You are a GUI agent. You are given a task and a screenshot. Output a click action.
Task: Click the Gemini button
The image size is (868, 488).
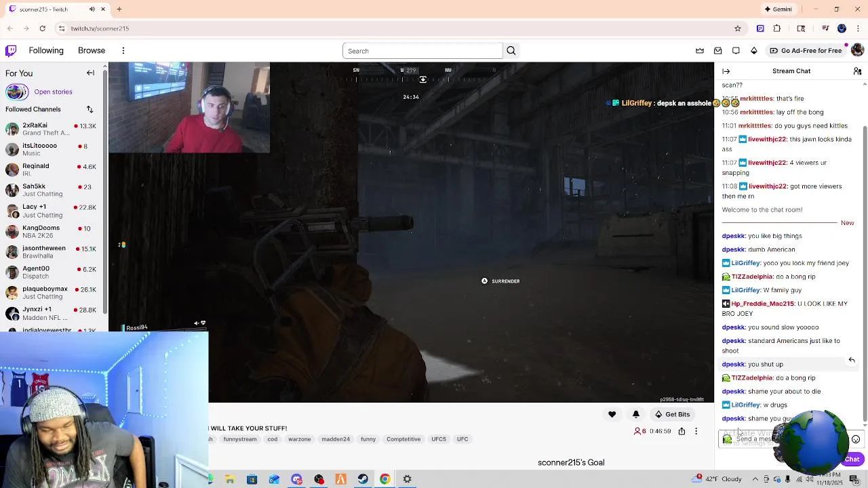(778, 9)
